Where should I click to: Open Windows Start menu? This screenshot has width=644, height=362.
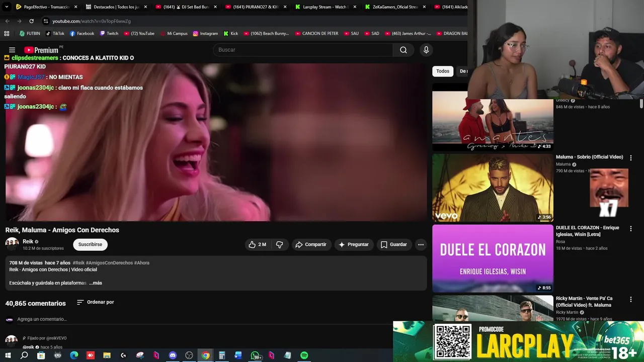pyautogui.click(x=8, y=355)
